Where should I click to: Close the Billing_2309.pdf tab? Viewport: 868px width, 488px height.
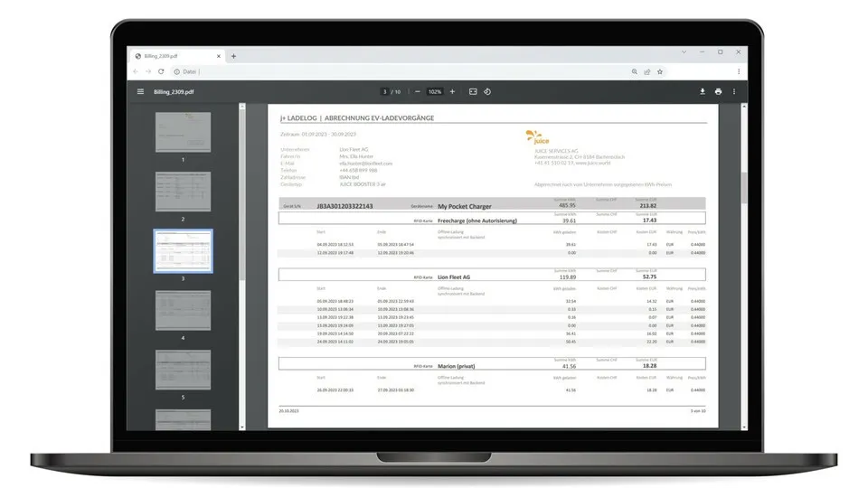(219, 56)
